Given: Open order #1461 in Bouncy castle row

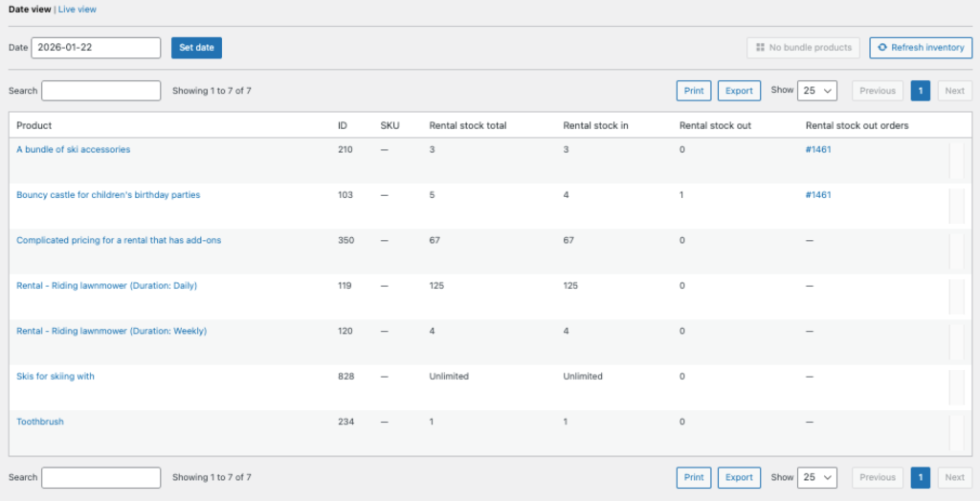Looking at the screenshot, I should point(818,195).
